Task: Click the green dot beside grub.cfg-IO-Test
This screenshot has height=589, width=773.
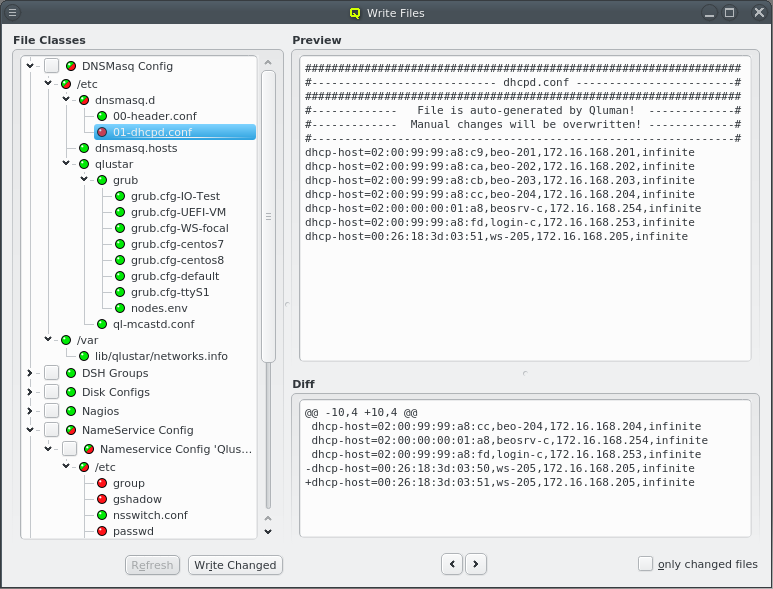Action: pyautogui.click(x=120, y=196)
